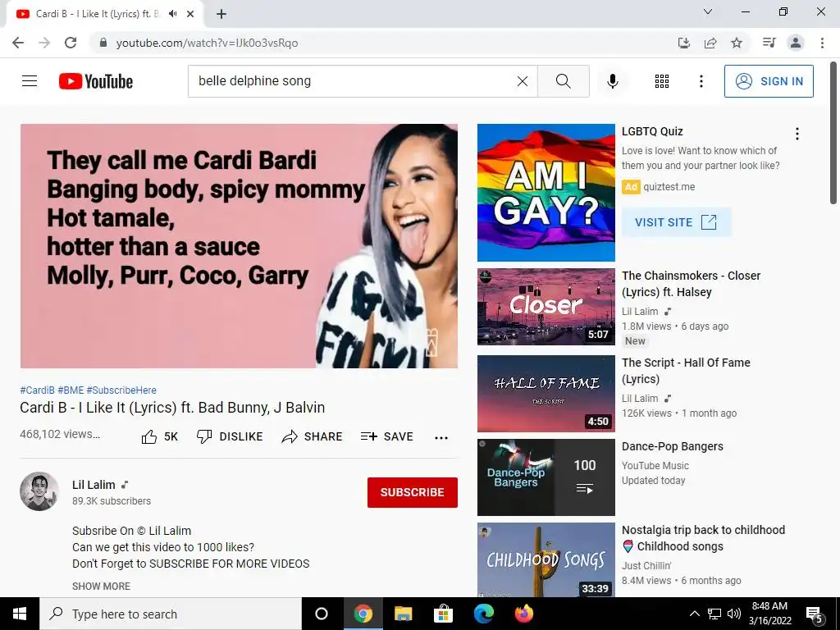The height and width of the screenshot is (630, 840).
Task: Mute the tab via speaker icon
Action: (x=172, y=14)
